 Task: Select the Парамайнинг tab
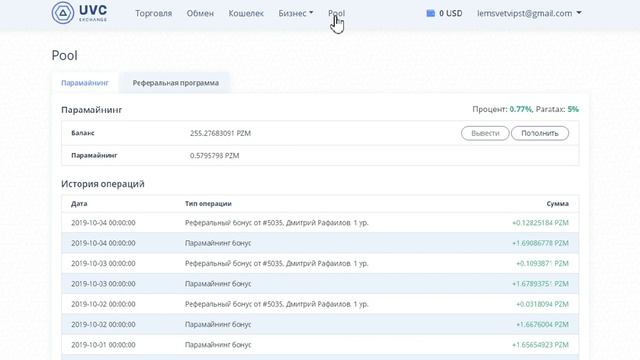(x=85, y=83)
